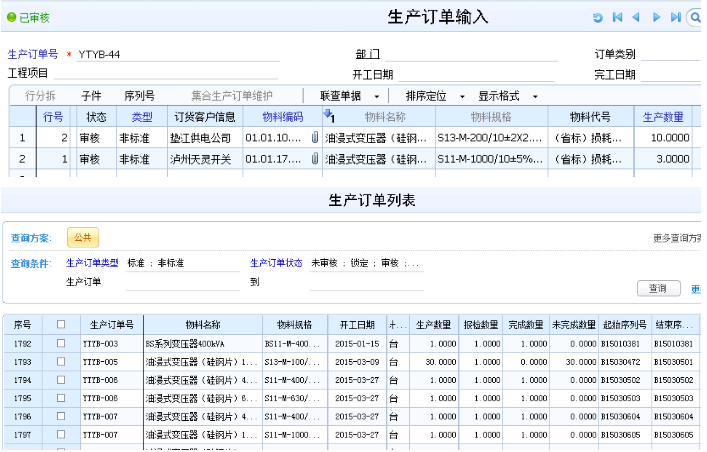Click the 行分拆 toolbar item
The height and width of the screenshot is (452, 707).
(x=40, y=96)
